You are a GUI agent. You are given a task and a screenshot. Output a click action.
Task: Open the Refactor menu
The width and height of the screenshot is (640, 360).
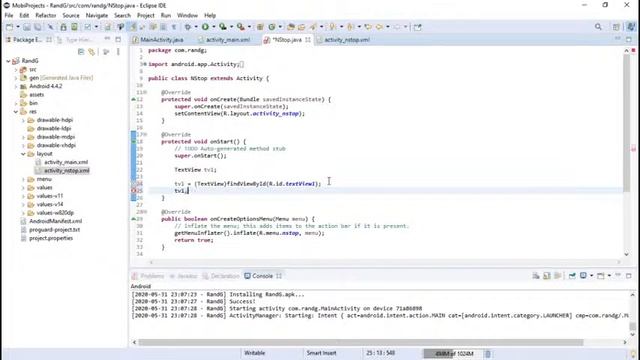tap(46, 16)
